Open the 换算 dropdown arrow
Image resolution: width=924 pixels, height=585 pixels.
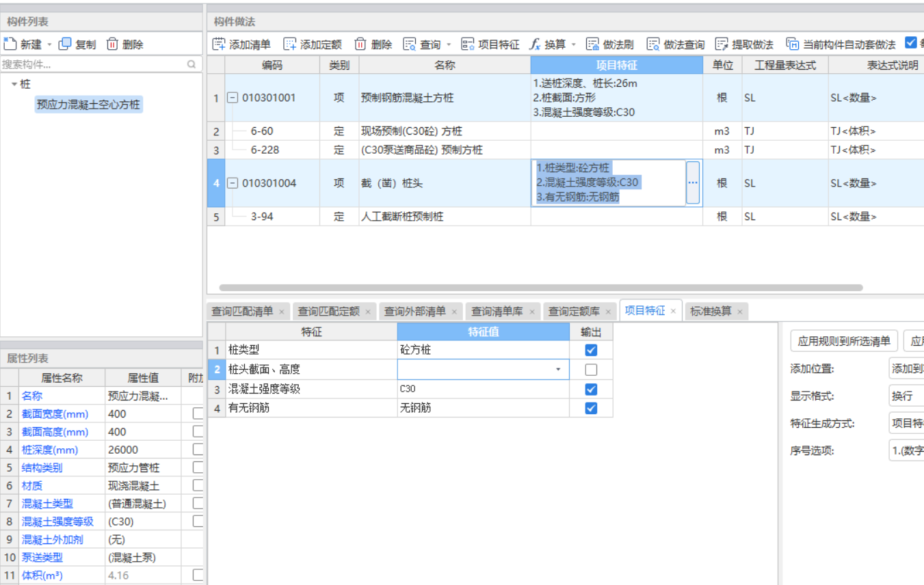[x=574, y=45]
